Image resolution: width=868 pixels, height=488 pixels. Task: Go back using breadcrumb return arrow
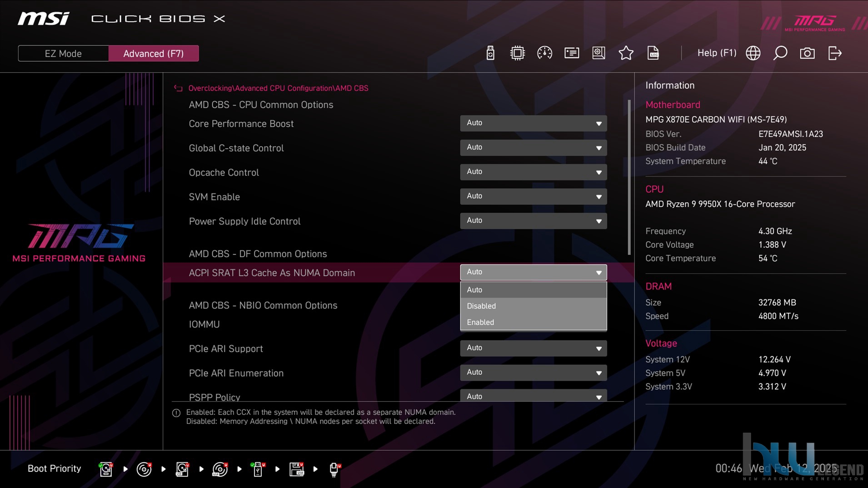(178, 88)
